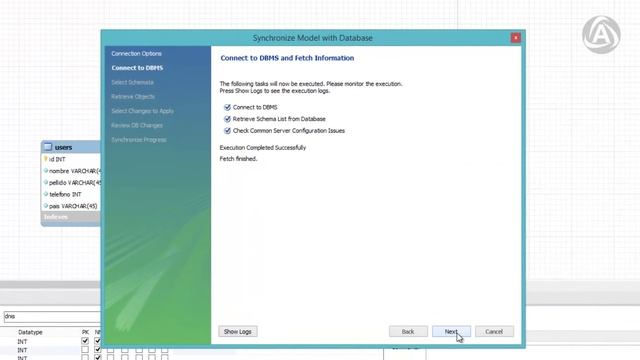Click the check icon beside Check Common Server Configuration

click(227, 131)
